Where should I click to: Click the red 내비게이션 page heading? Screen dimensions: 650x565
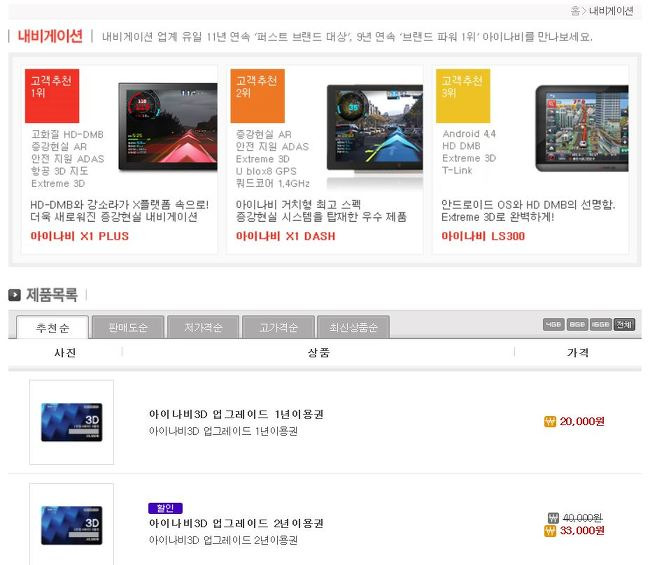(50, 36)
